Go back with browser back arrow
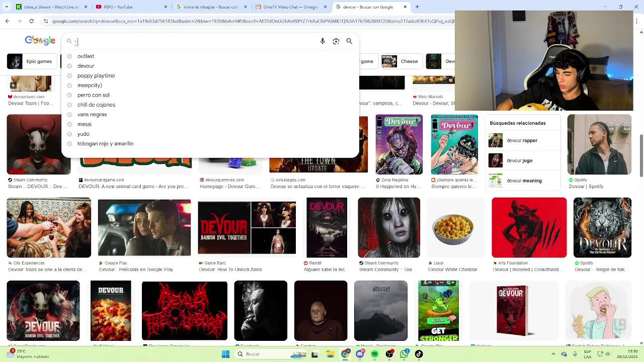This screenshot has width=644, height=362. 7,21
